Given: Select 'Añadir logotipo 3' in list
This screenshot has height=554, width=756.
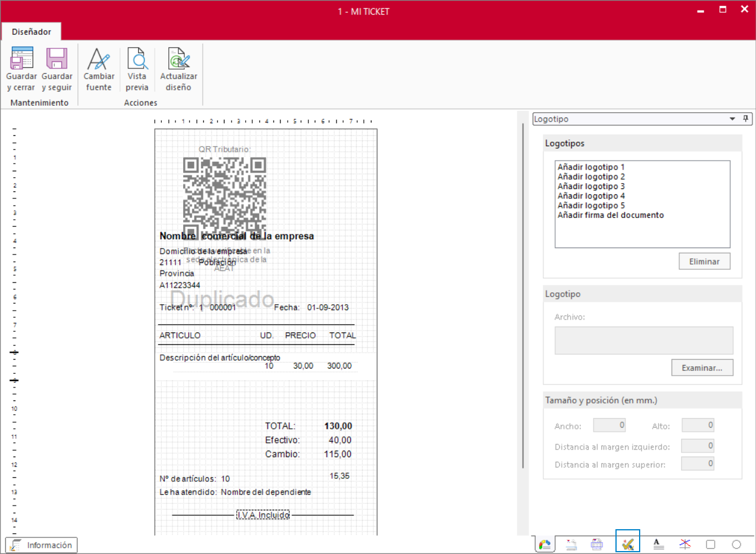Looking at the screenshot, I should [x=591, y=186].
